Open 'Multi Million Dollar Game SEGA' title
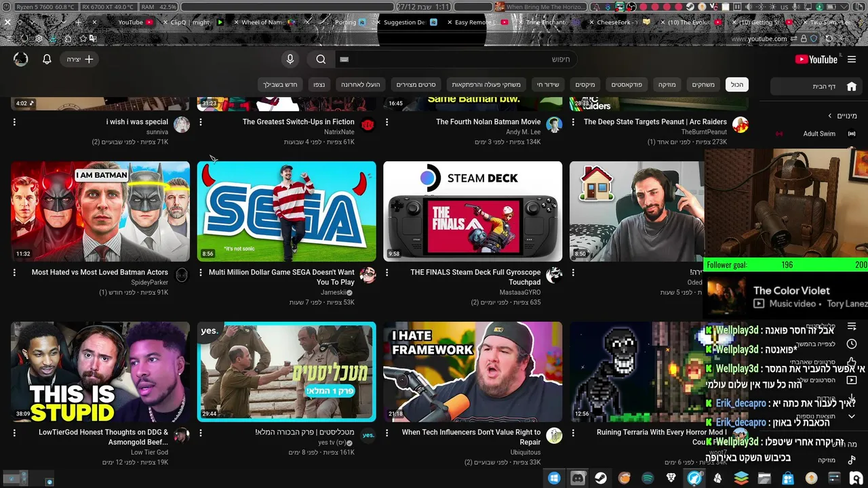 281,277
